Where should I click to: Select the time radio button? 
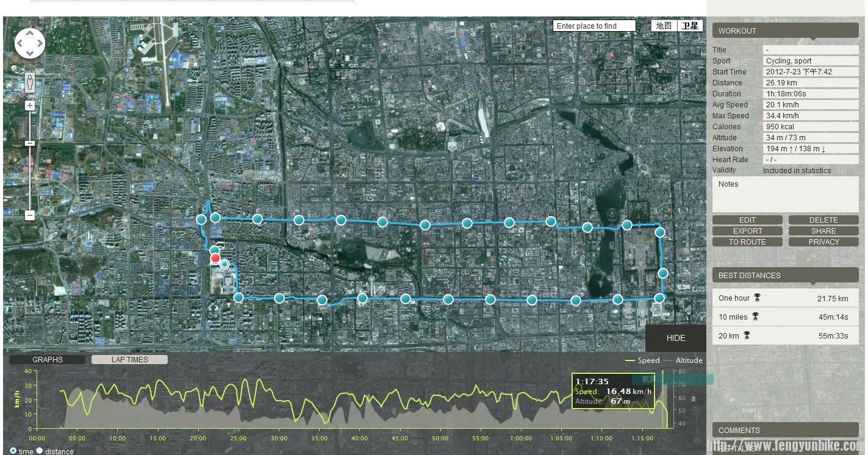[x=13, y=451]
